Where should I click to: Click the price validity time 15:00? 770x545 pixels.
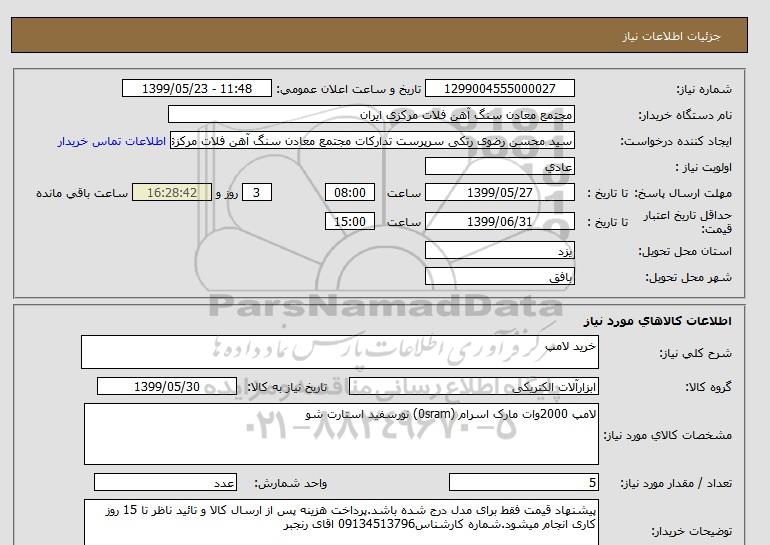(350, 221)
